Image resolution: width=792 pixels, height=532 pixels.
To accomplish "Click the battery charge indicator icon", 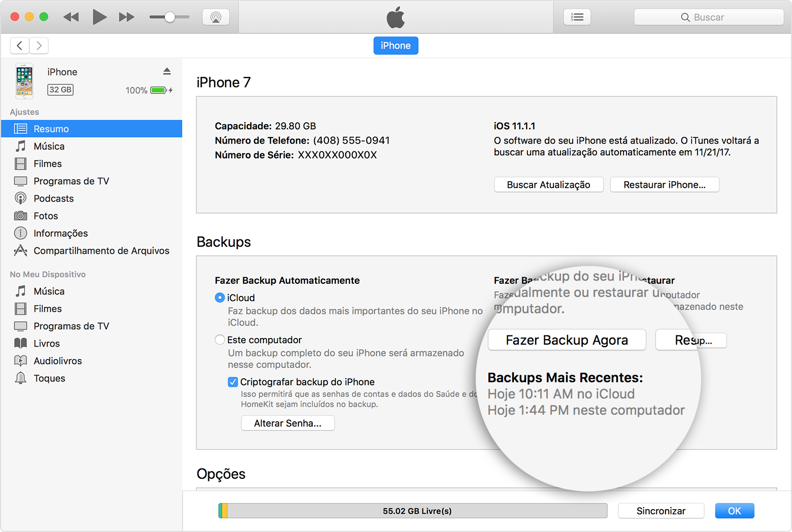I will coord(161,90).
